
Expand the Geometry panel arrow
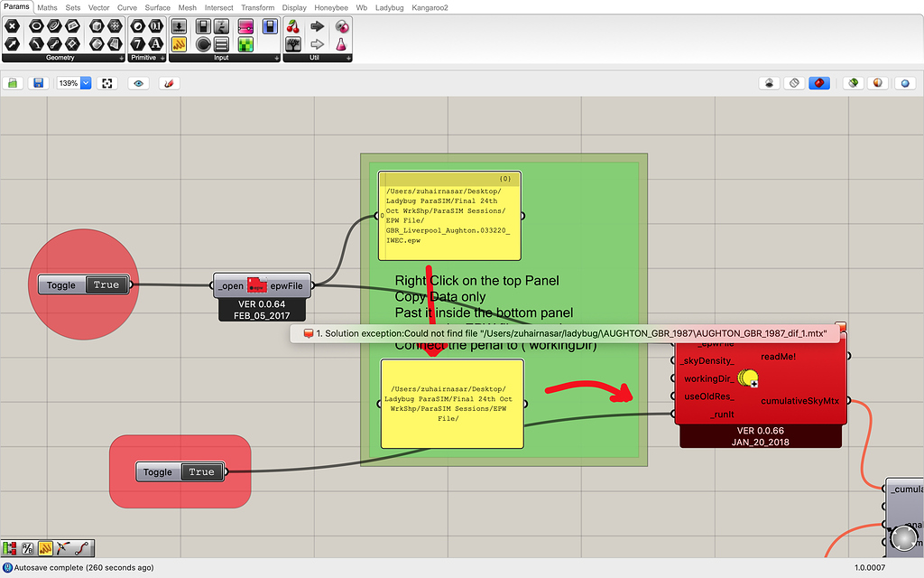[121, 58]
